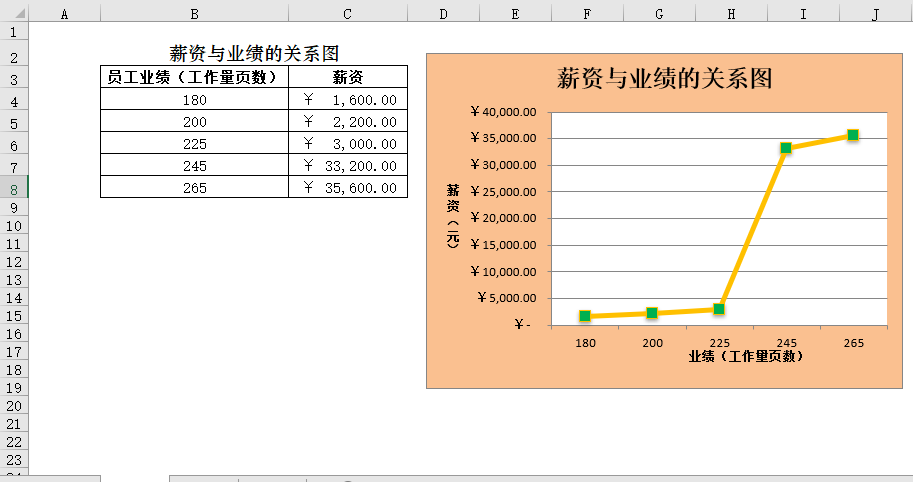Select the green data marker for 180
Image resolution: width=913 pixels, height=482 pixels.
(x=585, y=316)
